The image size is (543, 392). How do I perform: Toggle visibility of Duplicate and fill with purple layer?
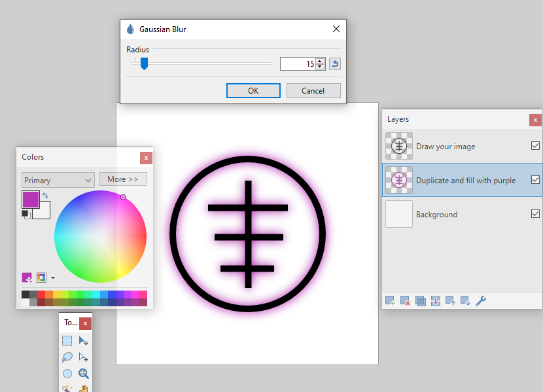point(535,180)
